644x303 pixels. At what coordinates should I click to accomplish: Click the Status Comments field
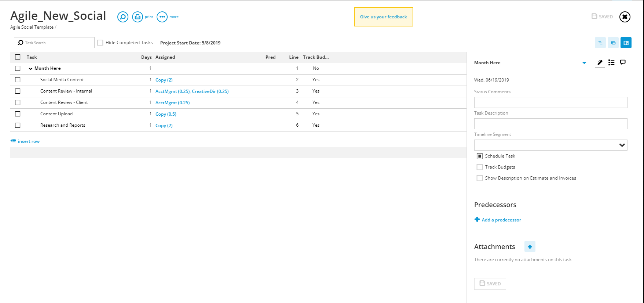pos(551,102)
